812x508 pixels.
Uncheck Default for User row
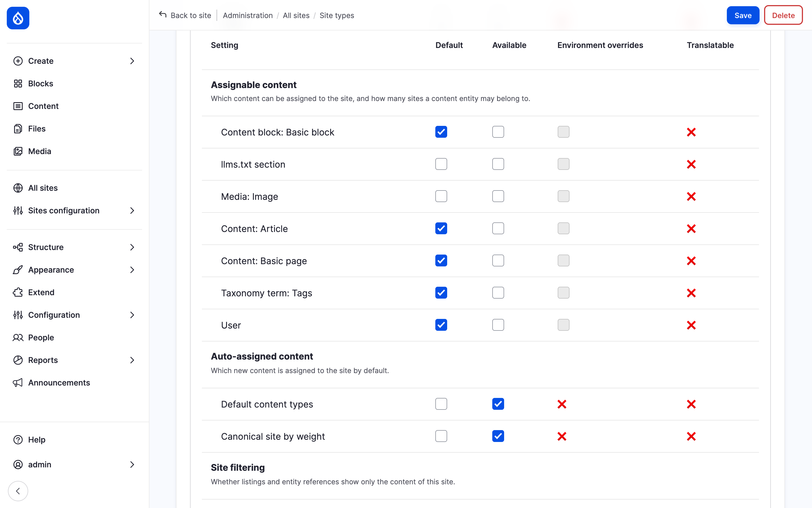point(441,325)
